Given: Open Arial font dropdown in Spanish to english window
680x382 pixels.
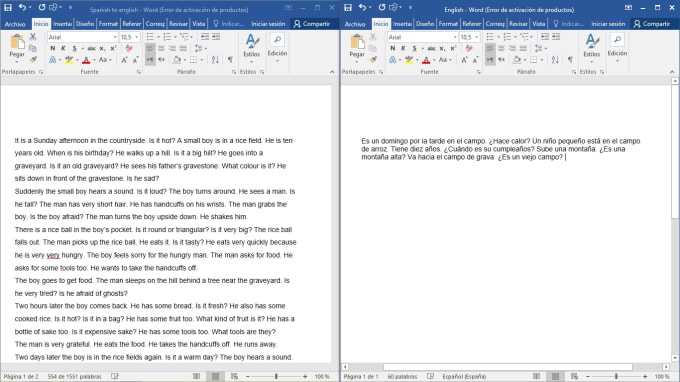Looking at the screenshot, I should [115, 37].
